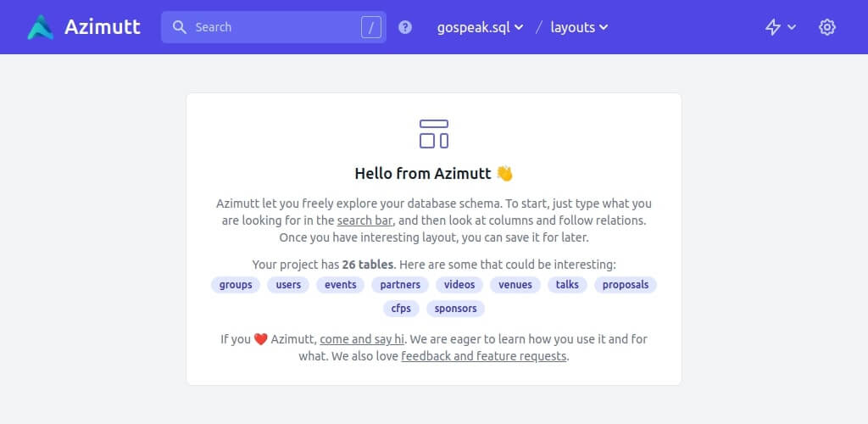Add the sponsors table to layout

(456, 309)
